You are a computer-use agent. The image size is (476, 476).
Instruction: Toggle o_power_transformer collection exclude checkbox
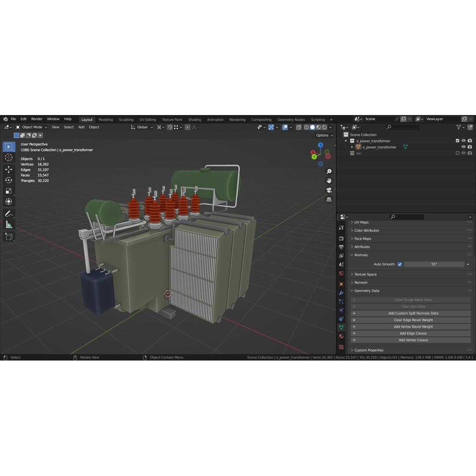(457, 141)
